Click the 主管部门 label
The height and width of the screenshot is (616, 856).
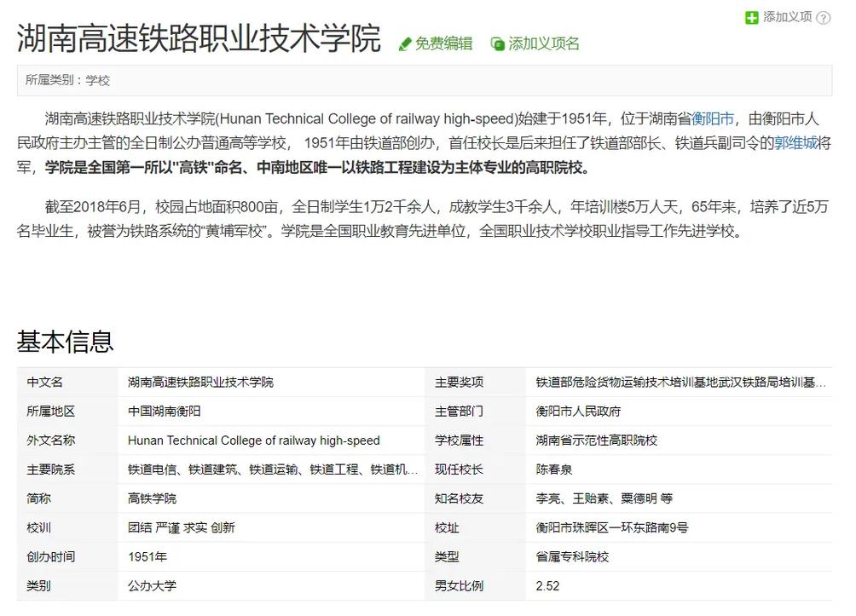(459, 412)
